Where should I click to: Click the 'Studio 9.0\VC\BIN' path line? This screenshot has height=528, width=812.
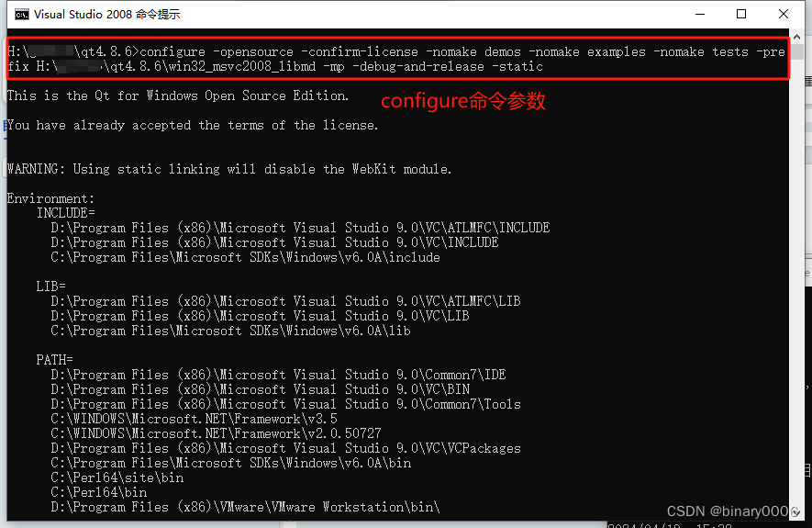[x=260, y=389]
